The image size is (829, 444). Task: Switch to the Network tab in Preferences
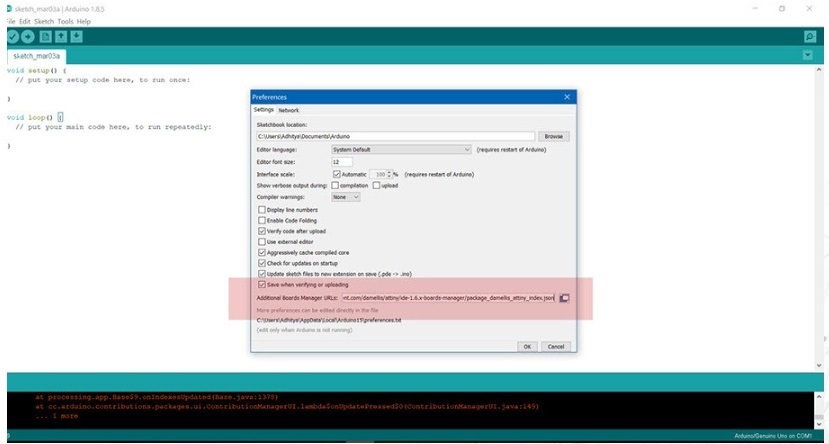click(x=289, y=110)
